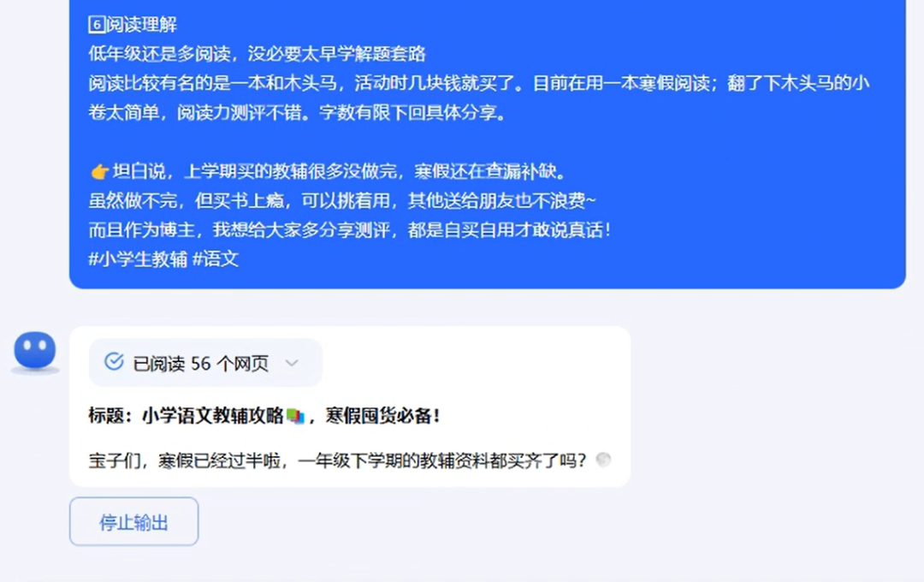The image size is (924, 582).
Task: Click the line 低年级还是多阅读
Action: point(257,54)
